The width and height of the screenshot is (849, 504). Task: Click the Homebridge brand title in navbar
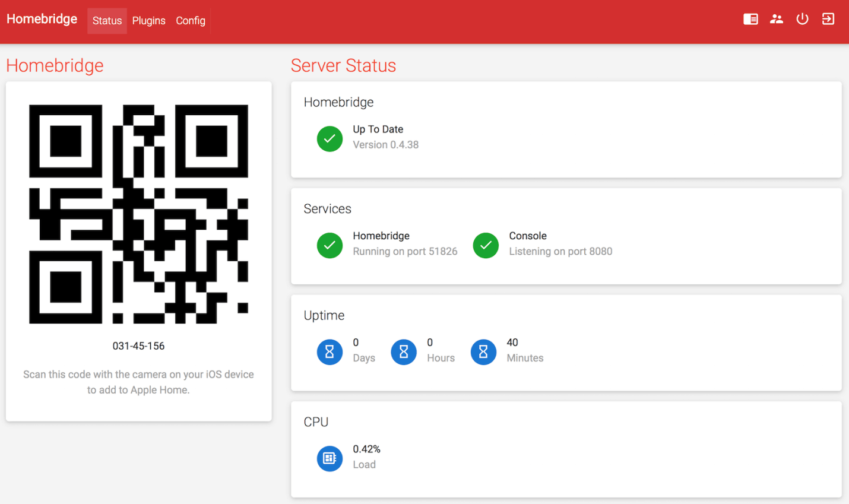click(x=42, y=19)
